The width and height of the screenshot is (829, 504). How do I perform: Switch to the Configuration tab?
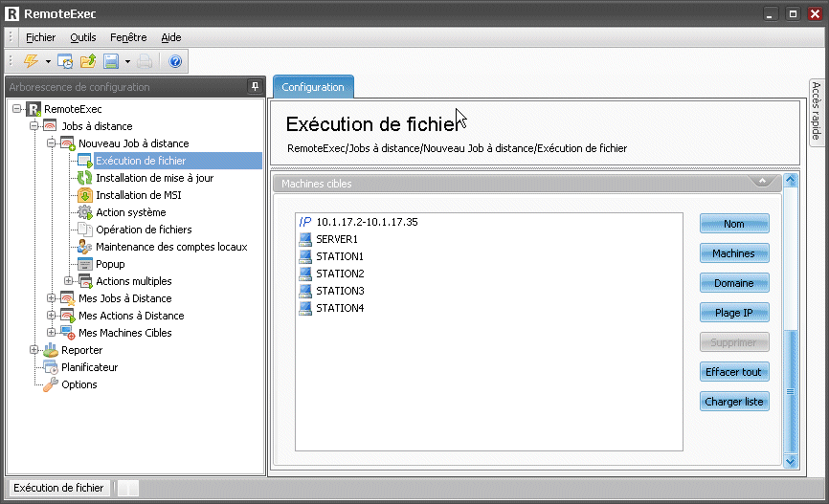pyautogui.click(x=313, y=87)
